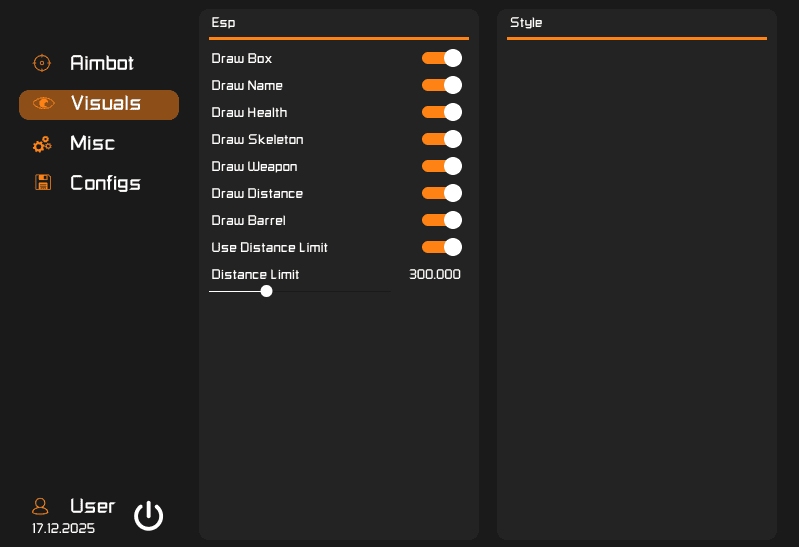Toggle Draw Weapon off
This screenshot has height=547, width=799.
click(441, 166)
